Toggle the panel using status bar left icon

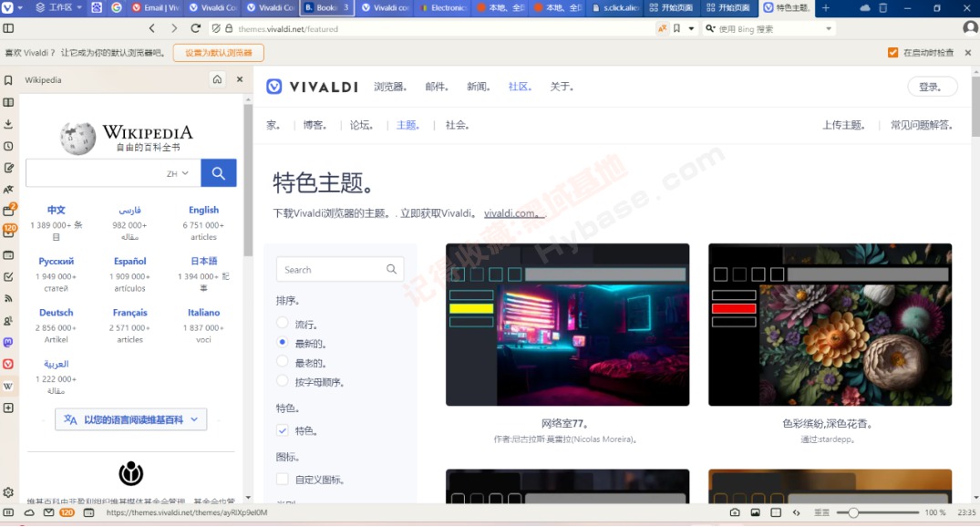(x=8, y=512)
